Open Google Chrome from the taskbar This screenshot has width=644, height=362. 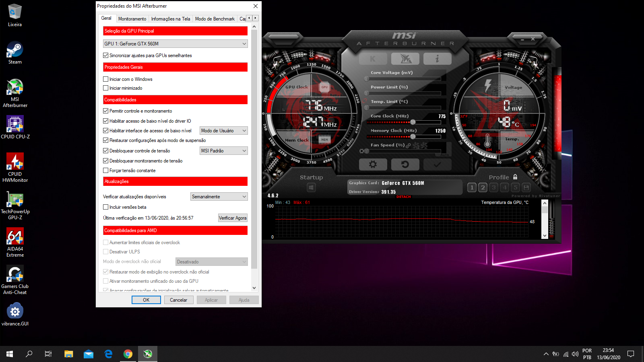128,354
